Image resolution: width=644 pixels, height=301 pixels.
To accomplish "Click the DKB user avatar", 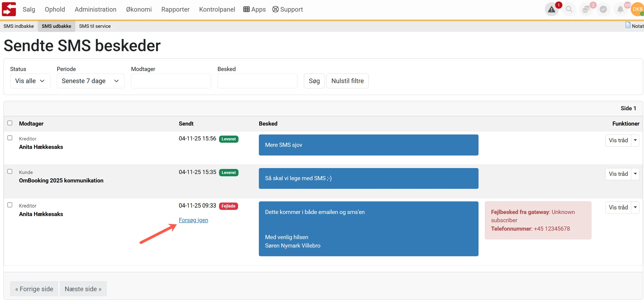I will pyautogui.click(x=637, y=10).
